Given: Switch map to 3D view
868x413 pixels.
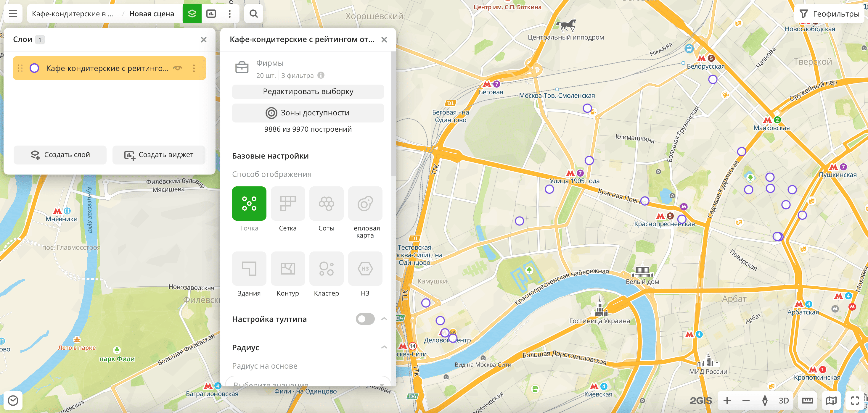Looking at the screenshot, I should click(784, 401).
